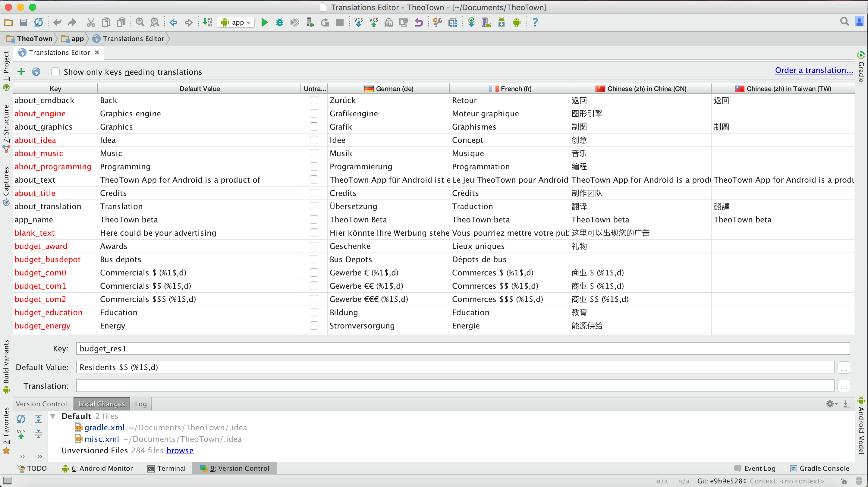Navigate forward with the right arrow
Viewport: 868px width, 487px height.
click(189, 23)
